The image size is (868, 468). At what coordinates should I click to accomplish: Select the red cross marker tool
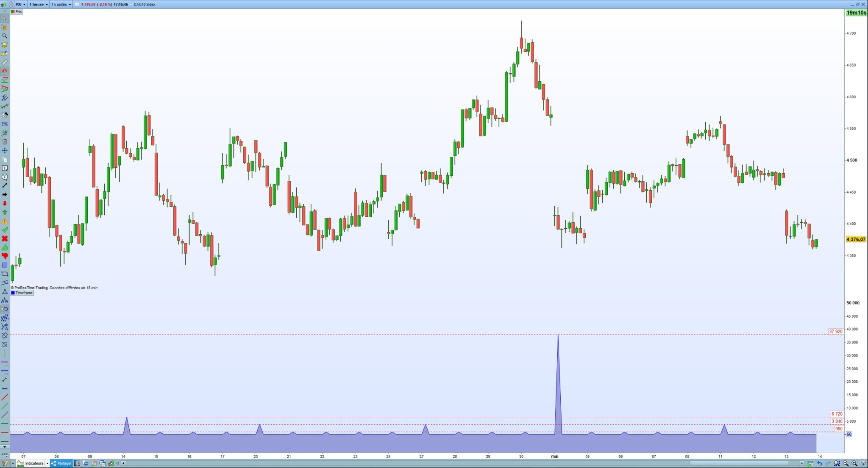5,238
